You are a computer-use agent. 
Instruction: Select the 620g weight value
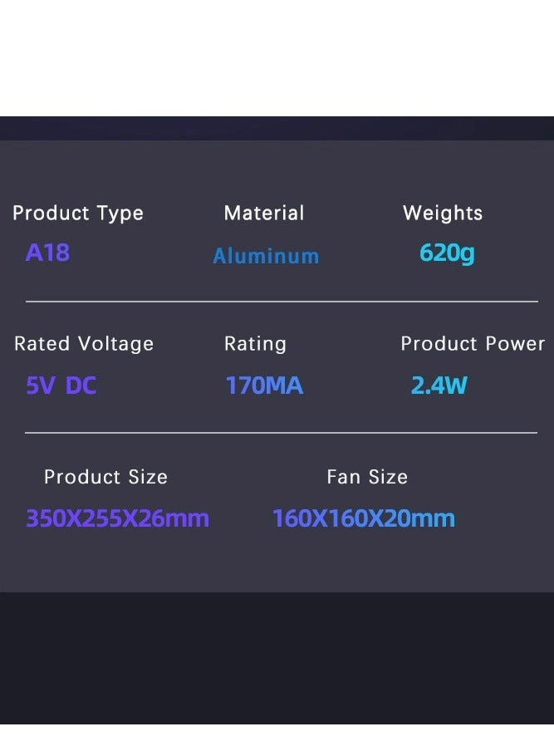pyautogui.click(x=447, y=253)
